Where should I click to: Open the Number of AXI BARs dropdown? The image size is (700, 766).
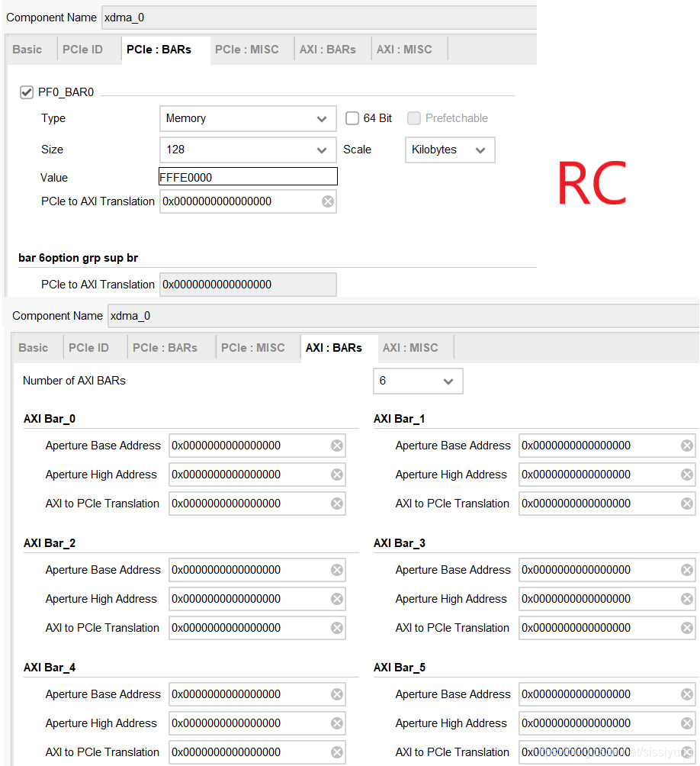pos(418,381)
